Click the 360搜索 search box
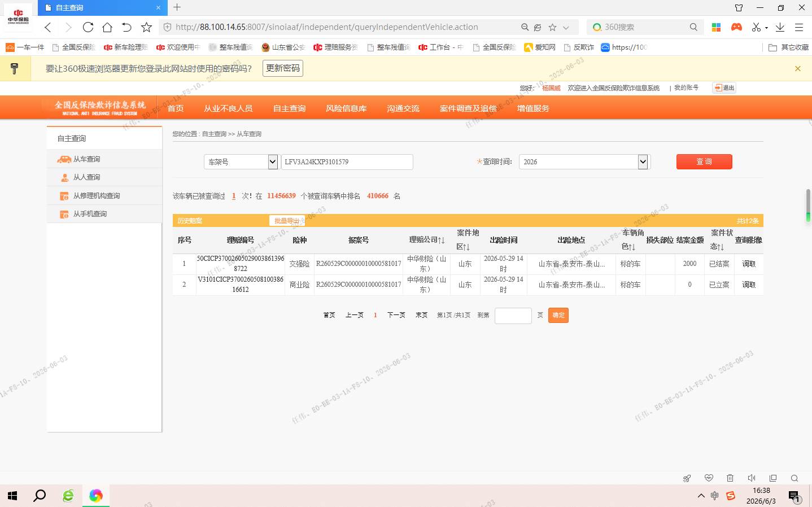The height and width of the screenshot is (507, 812). tap(645, 27)
